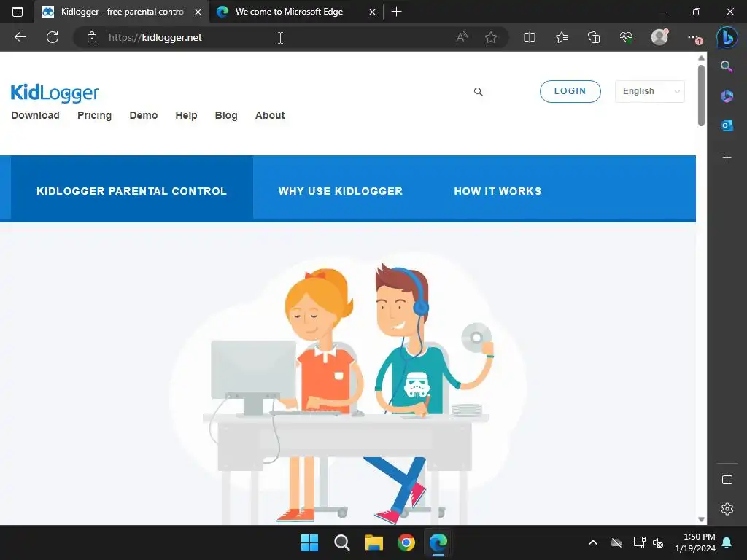The height and width of the screenshot is (560, 747).
Task: Open sidebar search icon
Action: tap(727, 66)
